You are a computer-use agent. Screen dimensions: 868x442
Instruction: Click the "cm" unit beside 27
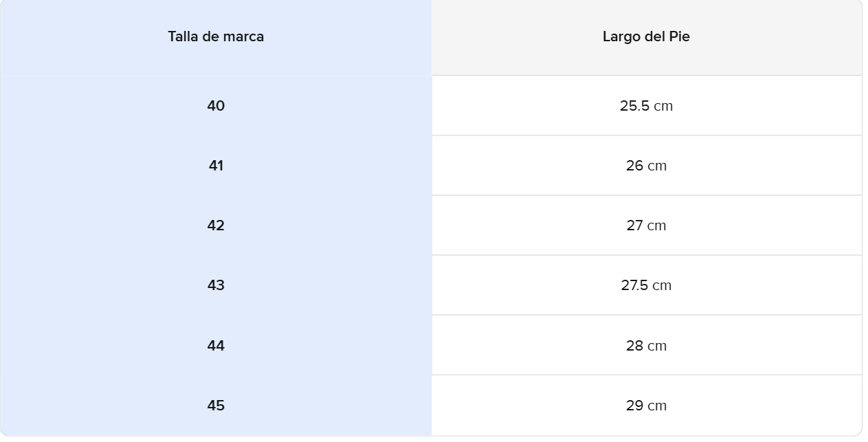657,226
